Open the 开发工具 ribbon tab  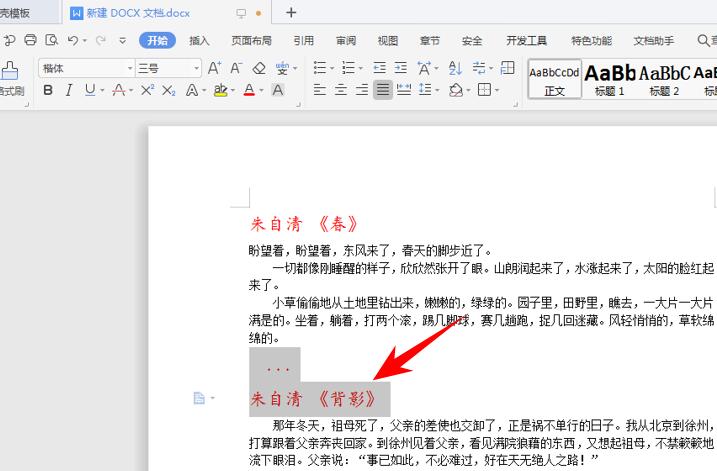click(526, 41)
